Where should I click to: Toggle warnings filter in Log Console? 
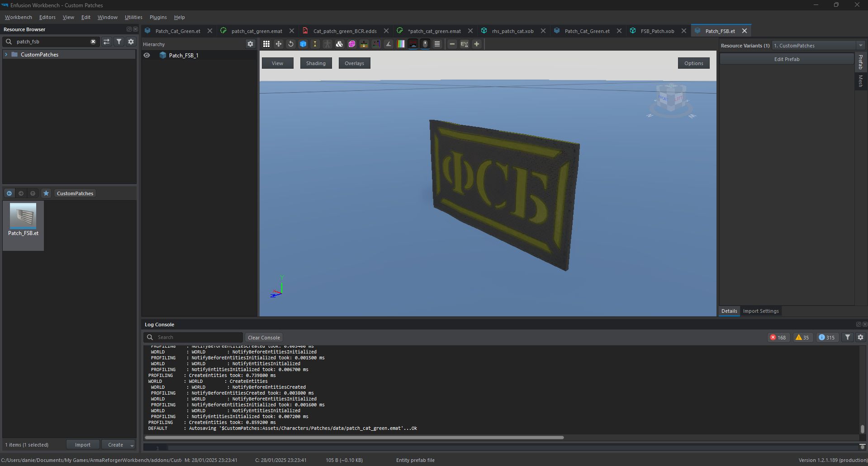802,337
